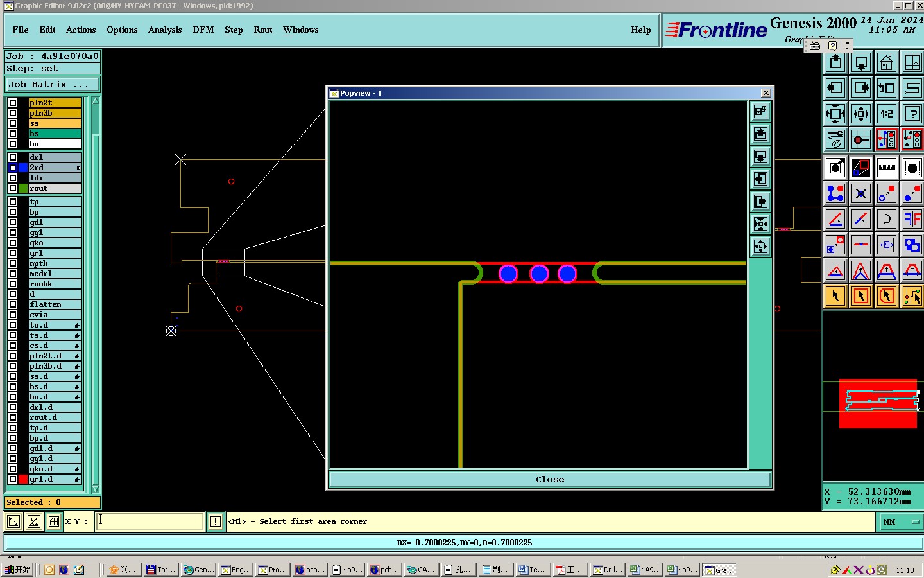Viewport: 924px width, 578px height.
Task: Click the zoom out shrink icon
Action: click(x=860, y=114)
